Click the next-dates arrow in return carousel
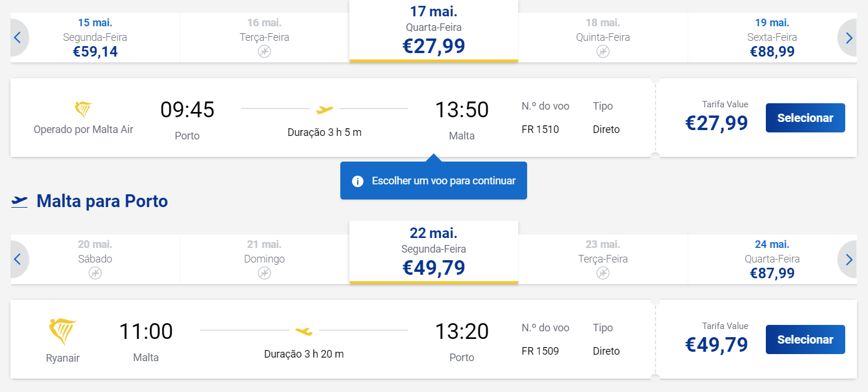Screen dimensions: 868x392 point(848,259)
